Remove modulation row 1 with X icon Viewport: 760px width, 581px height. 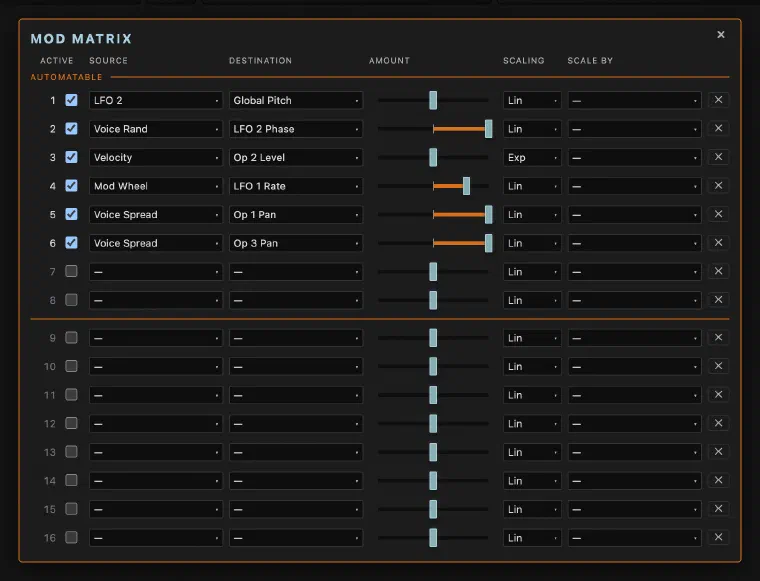pos(718,100)
